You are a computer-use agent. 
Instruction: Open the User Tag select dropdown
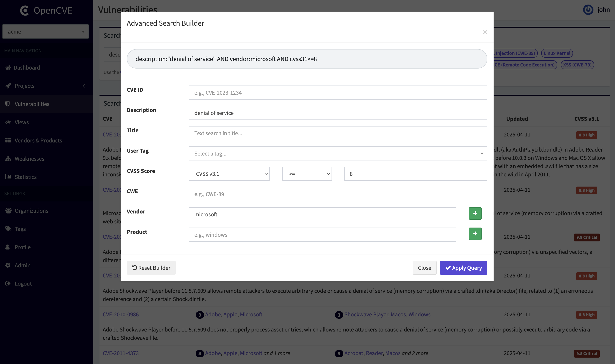tap(338, 154)
